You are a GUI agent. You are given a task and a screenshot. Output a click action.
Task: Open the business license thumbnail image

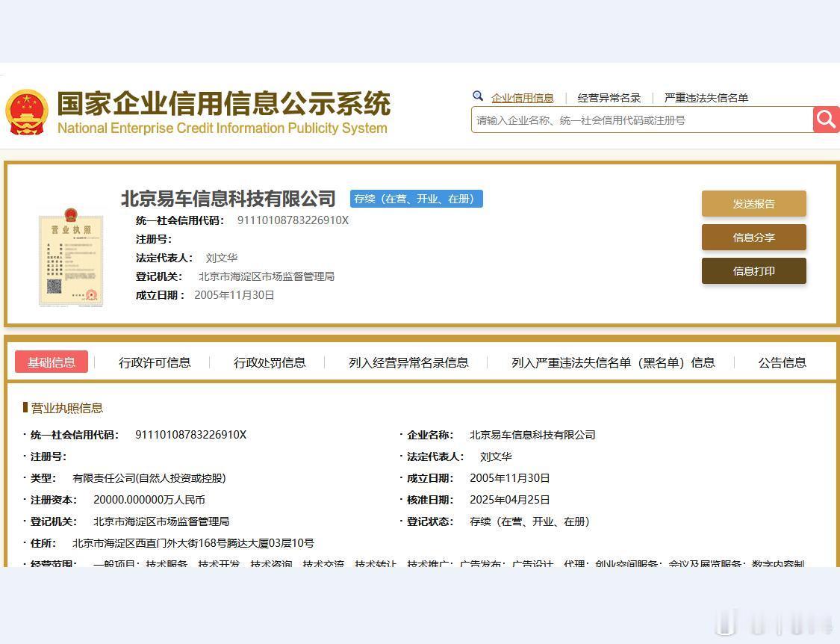(x=71, y=258)
